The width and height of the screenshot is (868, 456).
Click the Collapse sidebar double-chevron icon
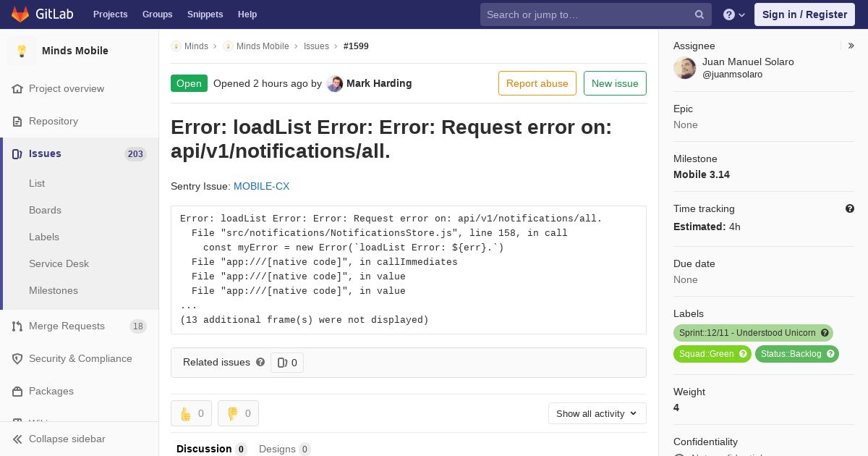[x=17, y=439]
